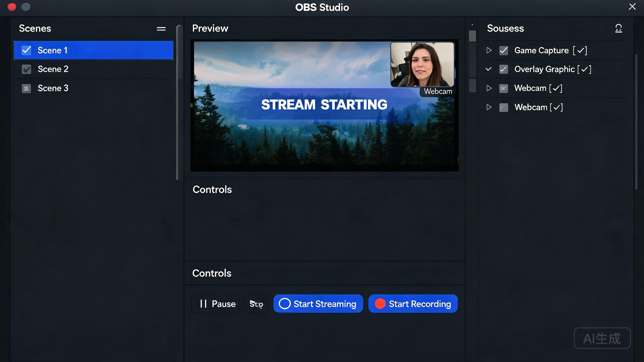Image resolution: width=644 pixels, height=362 pixels.
Task: Click the gray dot in title bar
Action: [26, 7]
